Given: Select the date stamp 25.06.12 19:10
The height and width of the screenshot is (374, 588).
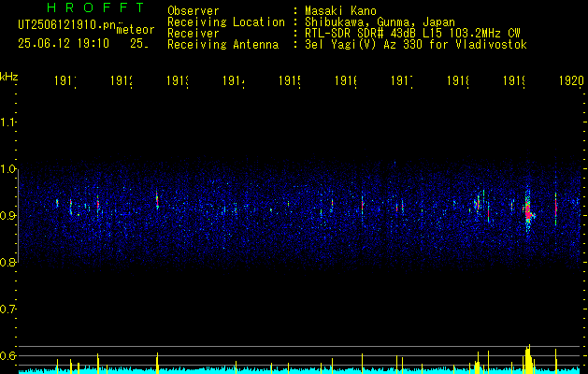Looking at the screenshot, I should (64, 44).
